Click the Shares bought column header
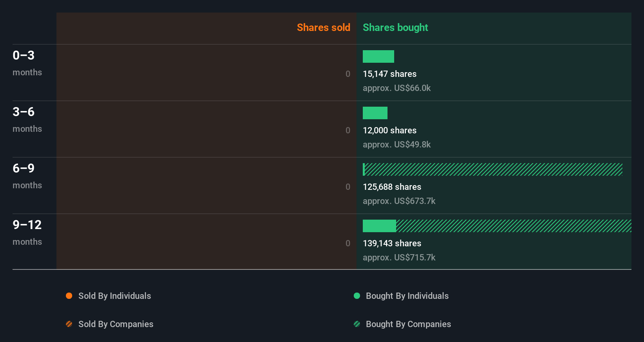Screen dimensions: 644x342 pyautogui.click(x=395, y=27)
